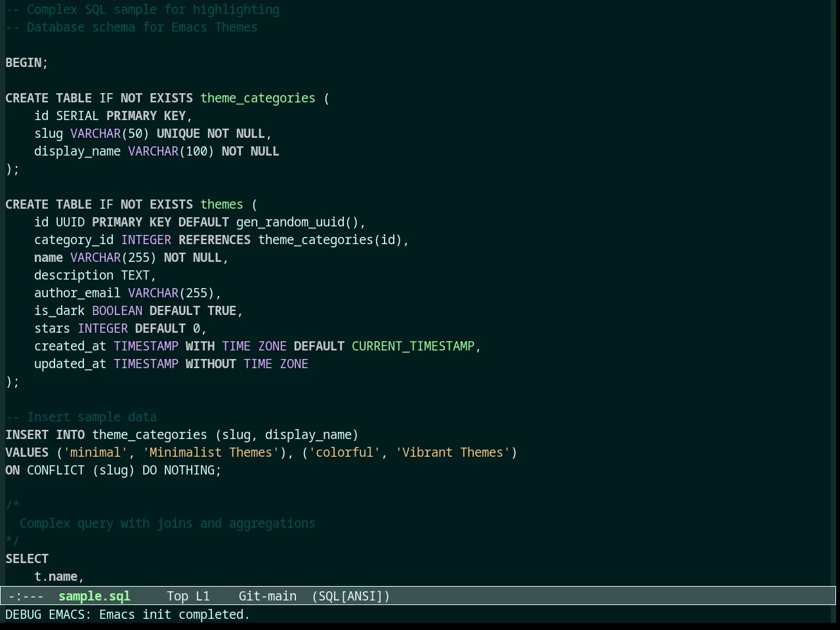Click the SQL[ANSI] major mode indicator
Viewport: 840px width, 630px height.
351,597
